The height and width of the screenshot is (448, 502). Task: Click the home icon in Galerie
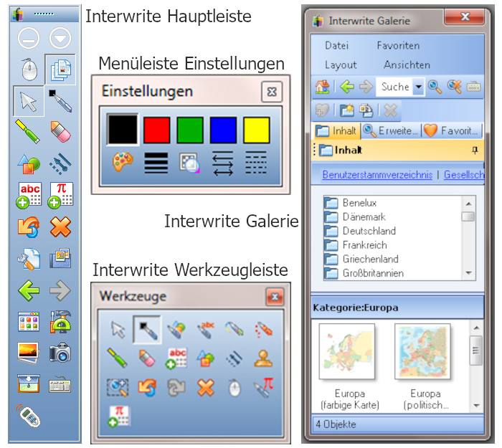pyautogui.click(x=323, y=87)
